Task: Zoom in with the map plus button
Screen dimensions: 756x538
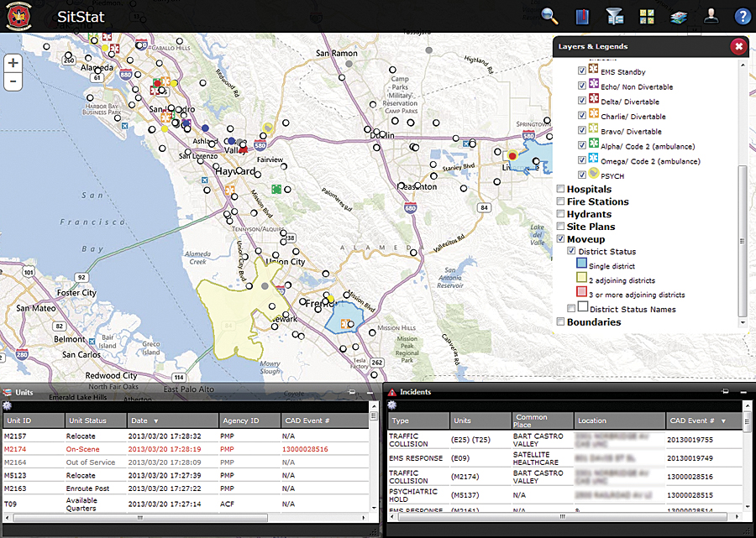Action: tap(12, 62)
